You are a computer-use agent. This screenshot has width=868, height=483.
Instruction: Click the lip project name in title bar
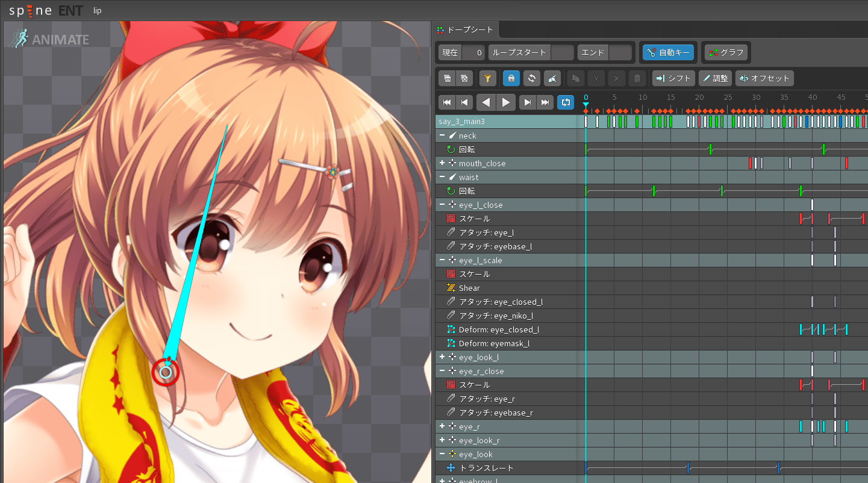click(x=98, y=10)
